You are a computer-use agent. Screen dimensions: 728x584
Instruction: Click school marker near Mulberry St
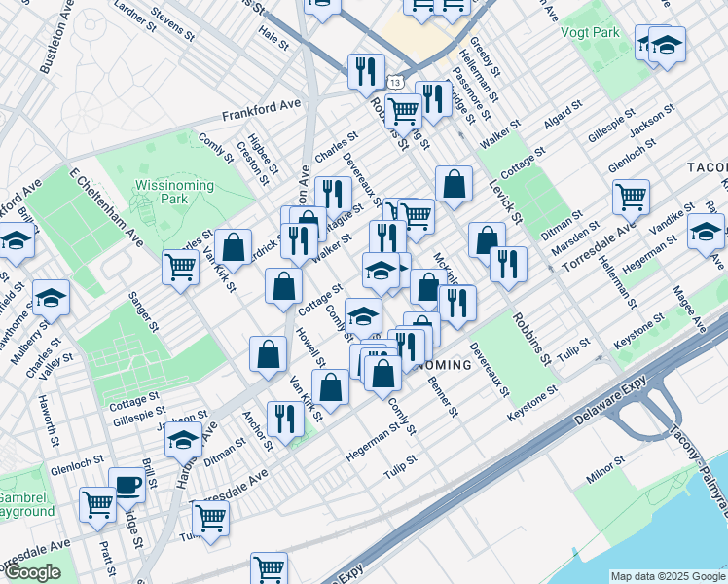(x=51, y=297)
